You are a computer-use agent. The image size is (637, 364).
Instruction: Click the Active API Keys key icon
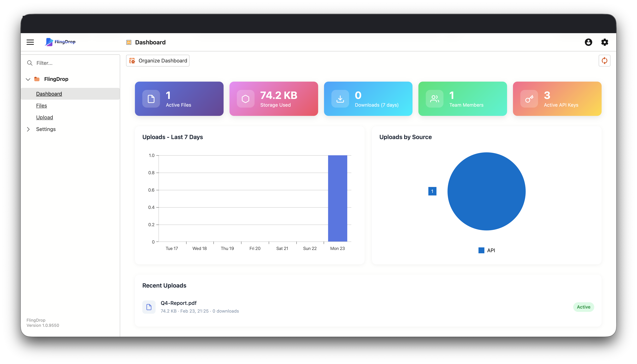point(529,99)
